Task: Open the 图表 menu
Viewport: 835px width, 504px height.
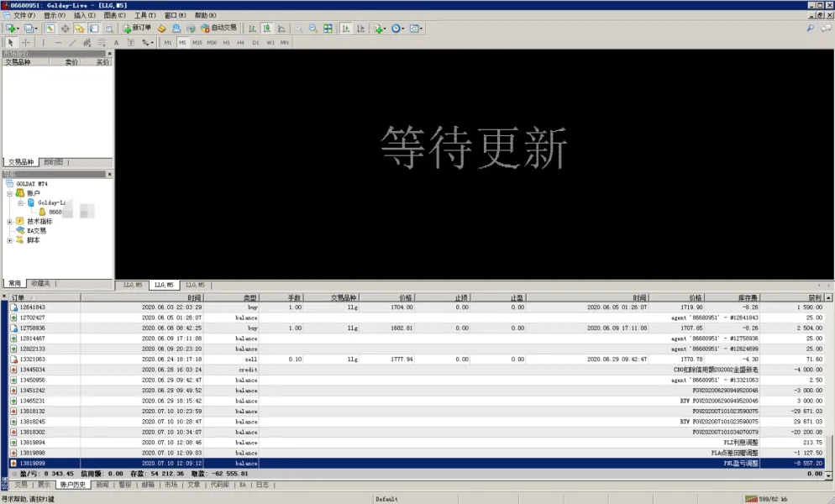Action: 114,15
